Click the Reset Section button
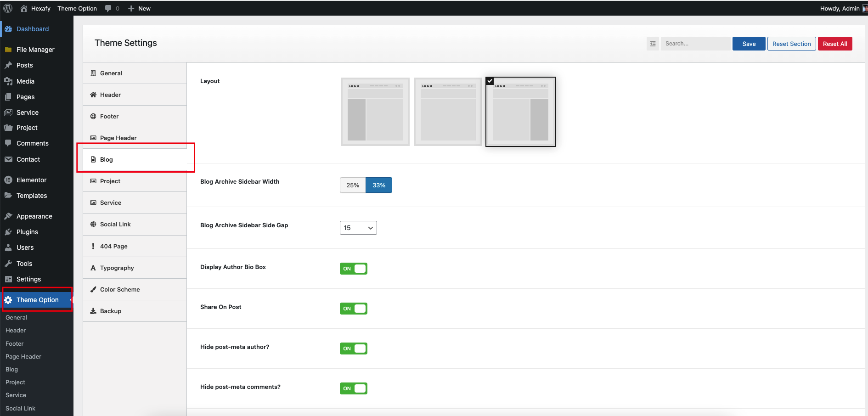The image size is (868, 416). (x=791, y=44)
